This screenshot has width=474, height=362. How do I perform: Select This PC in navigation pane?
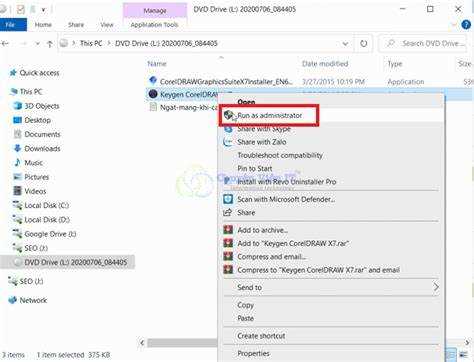tap(31, 91)
